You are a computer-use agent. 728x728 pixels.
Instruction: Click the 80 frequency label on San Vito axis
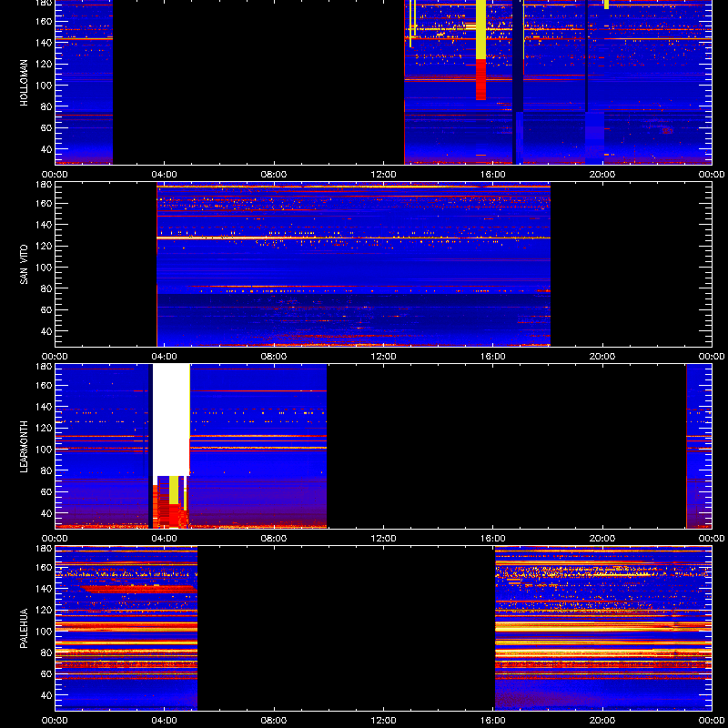click(46, 288)
